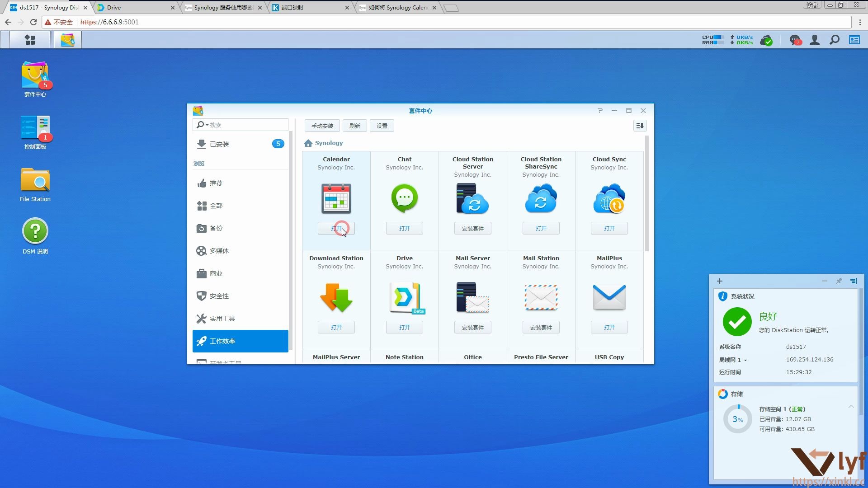
Task: Click the Mail Station package icon
Action: point(541,297)
